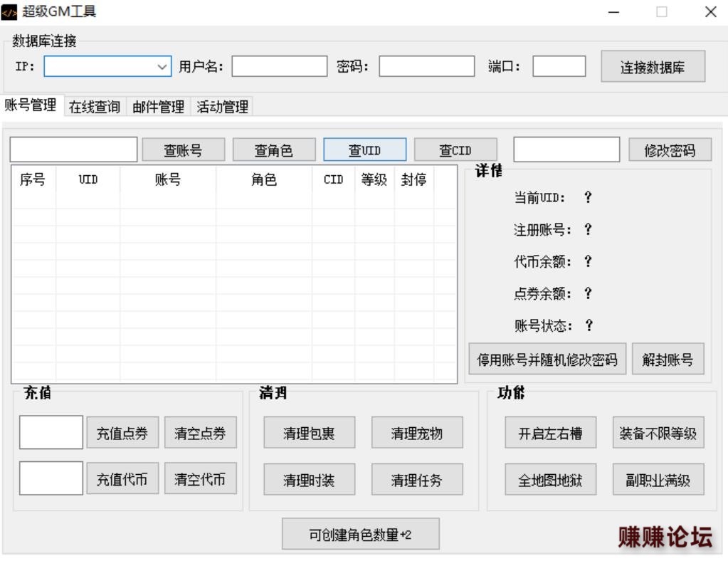Click the 修改密码 button
This screenshot has height=566, width=728.
pos(670,150)
